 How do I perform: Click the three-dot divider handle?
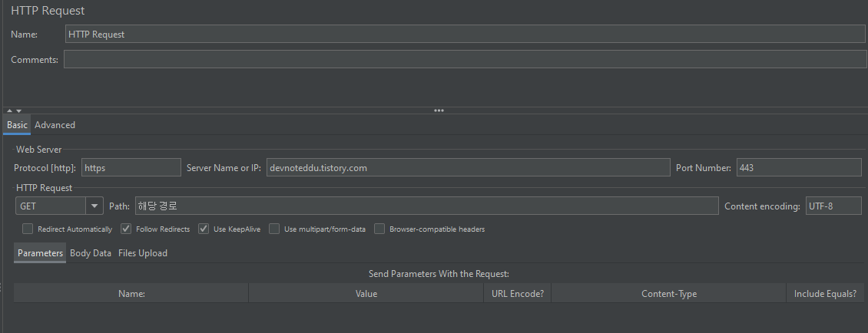[439, 110]
